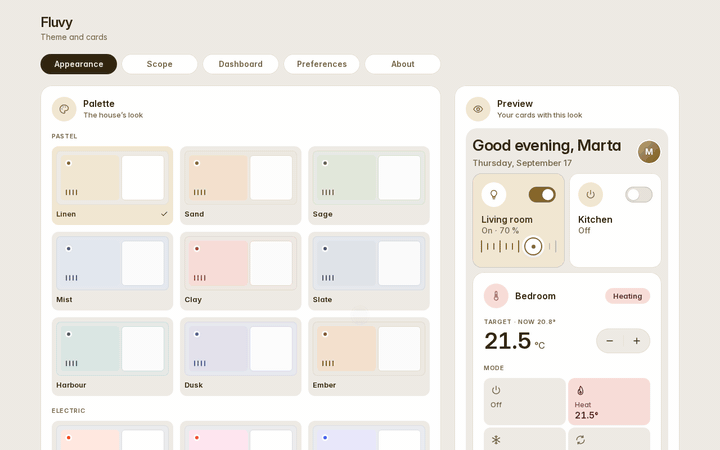Click the Living room light bulb icon
720x450 pixels.
494,195
